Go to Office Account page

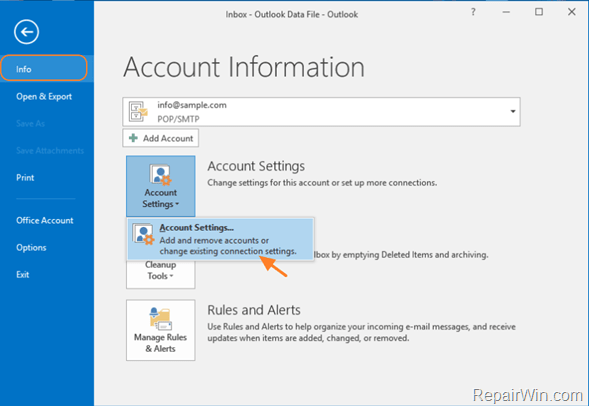coord(45,220)
